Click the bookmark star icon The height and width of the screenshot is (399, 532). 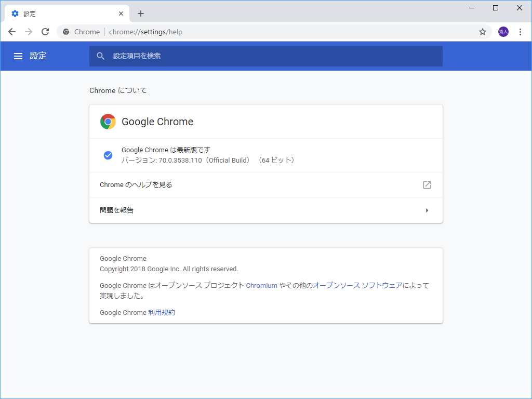point(483,31)
